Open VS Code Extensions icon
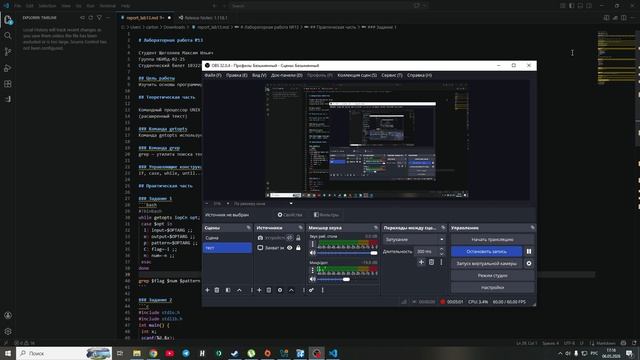Image resolution: width=640 pixels, height=360 pixels. [8, 84]
